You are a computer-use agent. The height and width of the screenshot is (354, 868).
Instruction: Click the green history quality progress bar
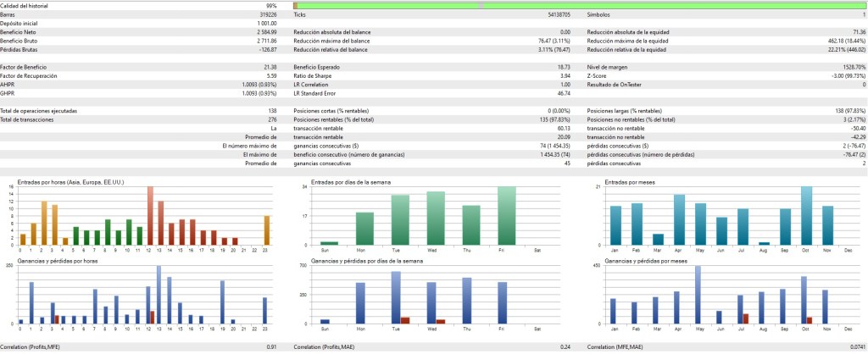tap(576, 6)
